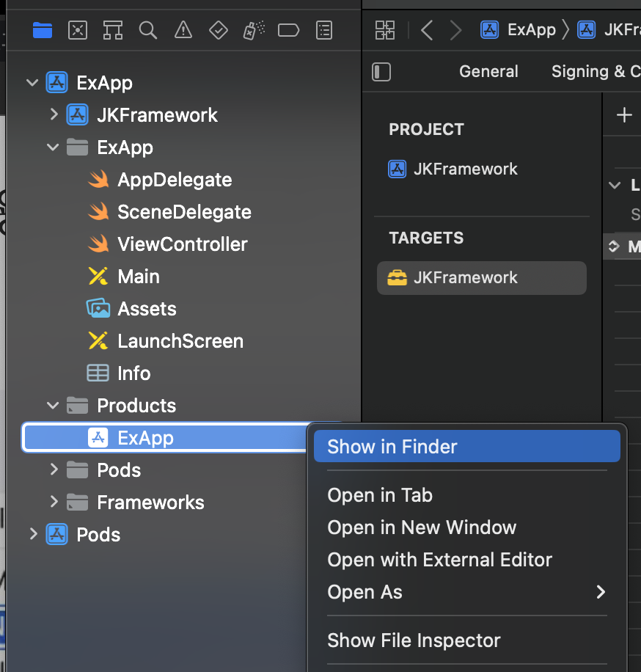This screenshot has width=641, height=672.
Task: Click the up-down stepper beside M row
Action: [614, 246]
